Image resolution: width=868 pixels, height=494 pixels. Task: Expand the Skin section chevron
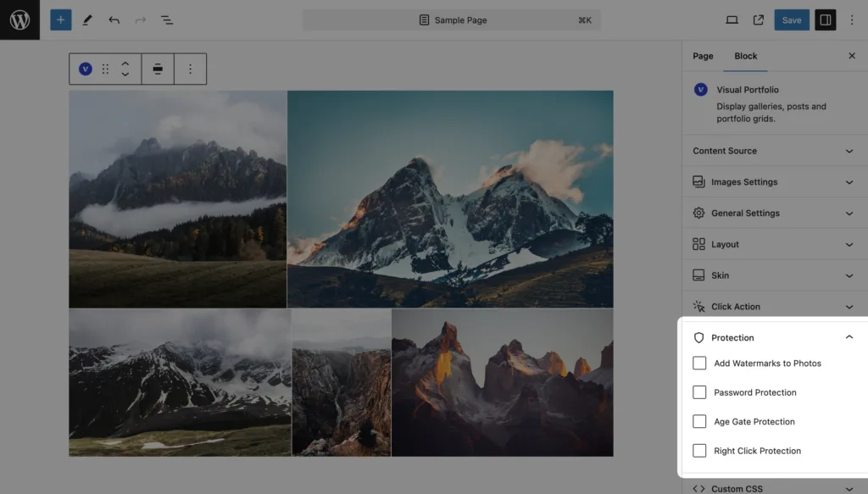point(849,275)
